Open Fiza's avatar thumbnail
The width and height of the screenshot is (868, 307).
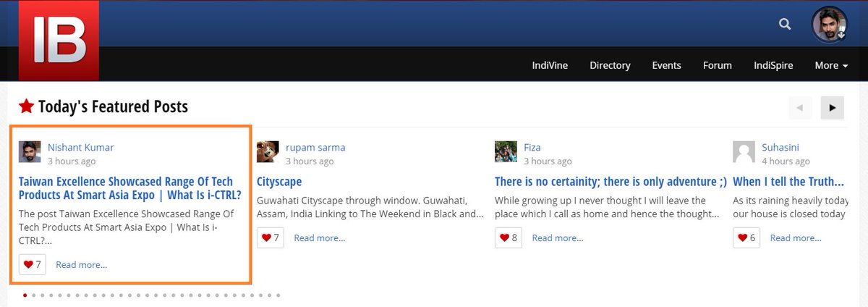tap(506, 152)
